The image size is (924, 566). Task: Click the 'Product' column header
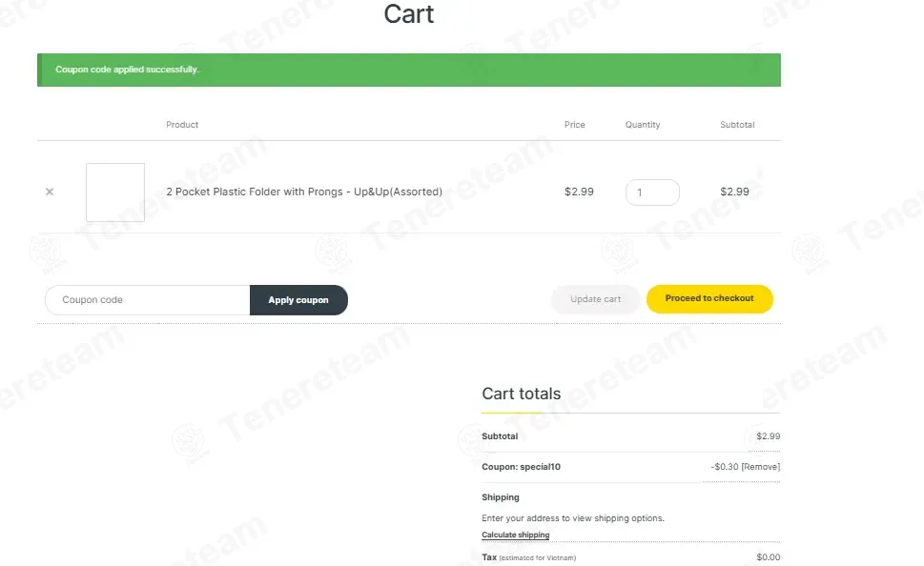[x=182, y=125]
